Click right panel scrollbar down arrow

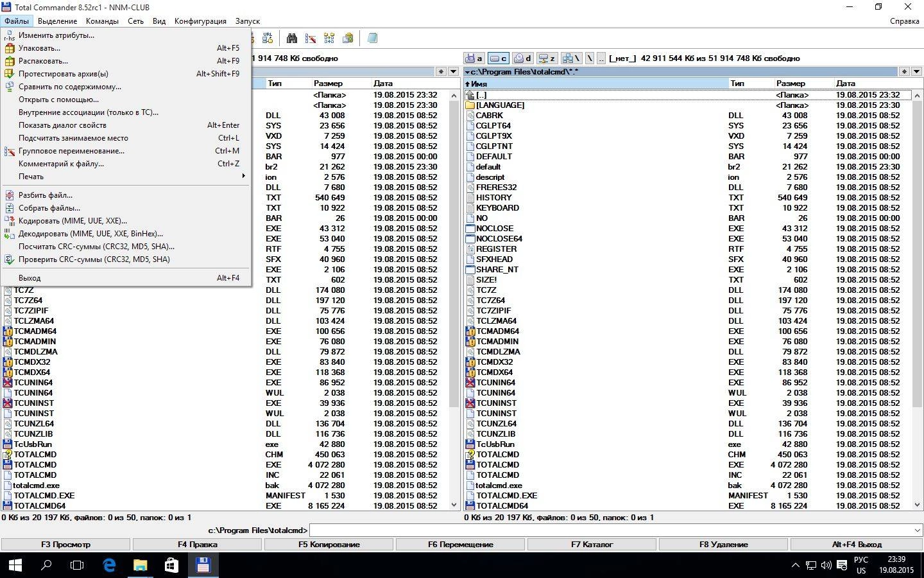point(916,505)
